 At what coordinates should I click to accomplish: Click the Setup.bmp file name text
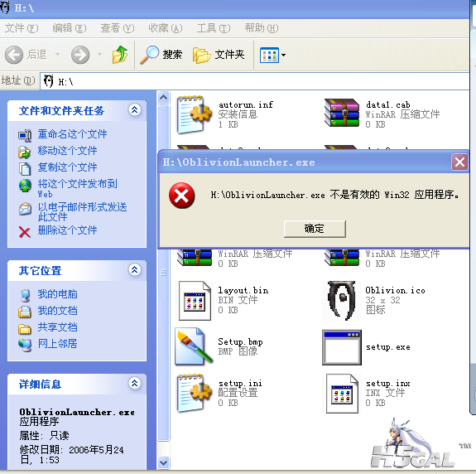click(x=240, y=341)
